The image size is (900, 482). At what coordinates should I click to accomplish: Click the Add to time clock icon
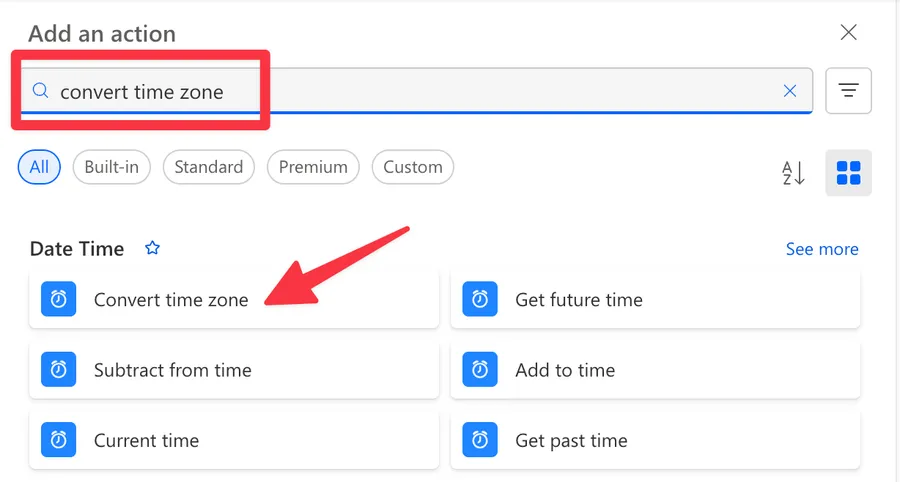pos(480,370)
